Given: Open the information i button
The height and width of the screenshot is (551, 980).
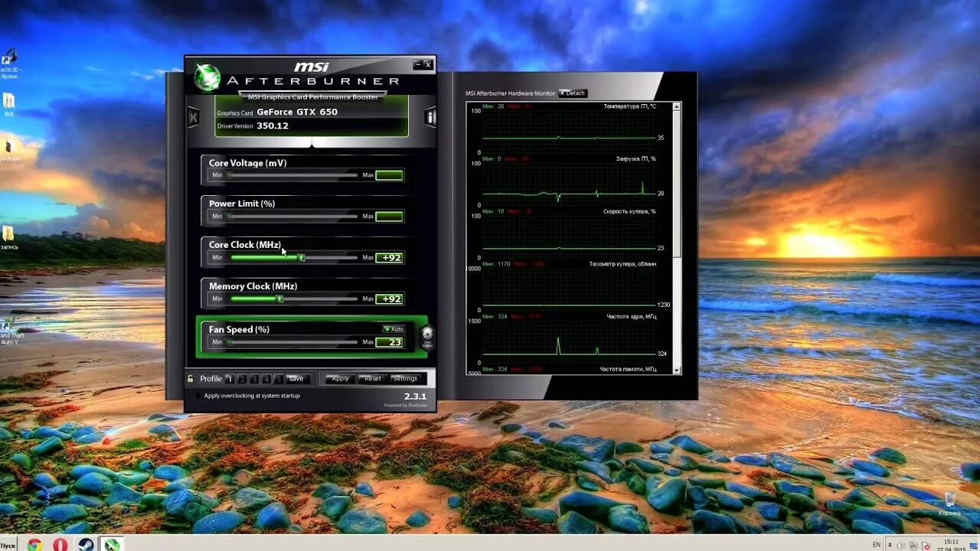Looking at the screenshot, I should point(430,117).
